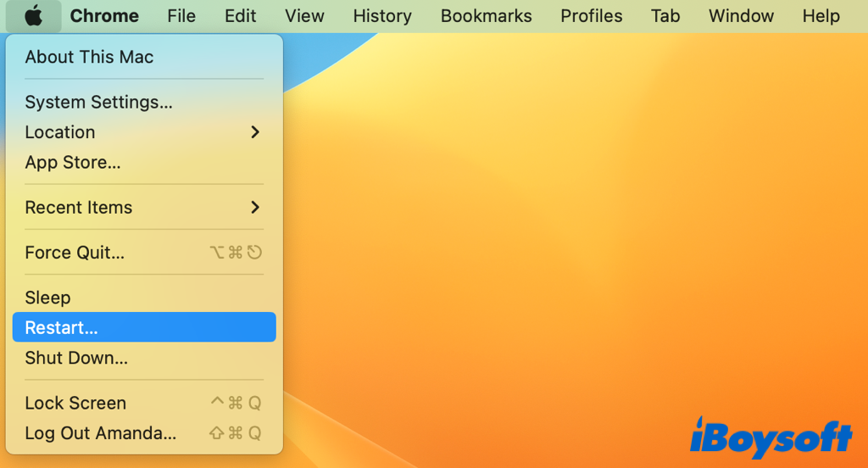Screen dimensions: 868x468
Task: Put the Mac to Sleep
Action: 47,298
